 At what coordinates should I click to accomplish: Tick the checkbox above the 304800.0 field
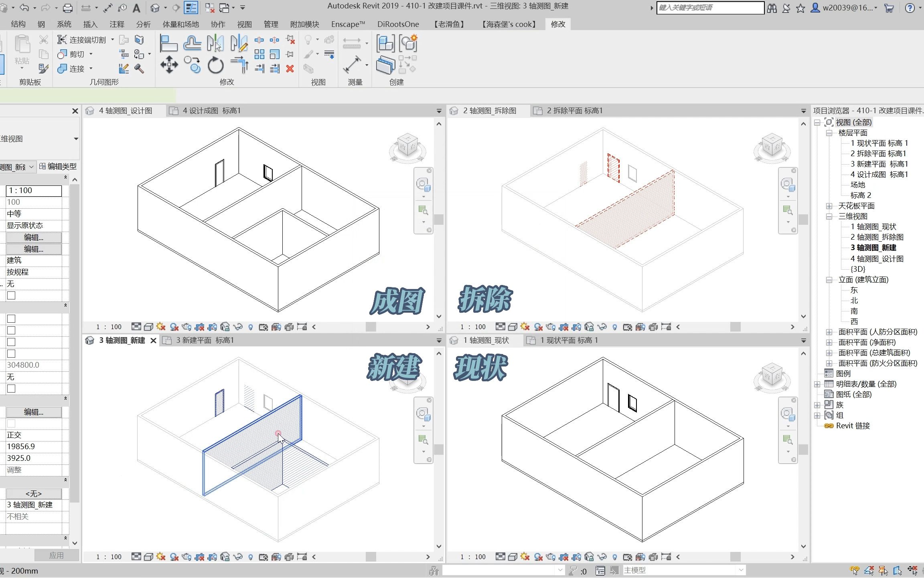coord(11,354)
